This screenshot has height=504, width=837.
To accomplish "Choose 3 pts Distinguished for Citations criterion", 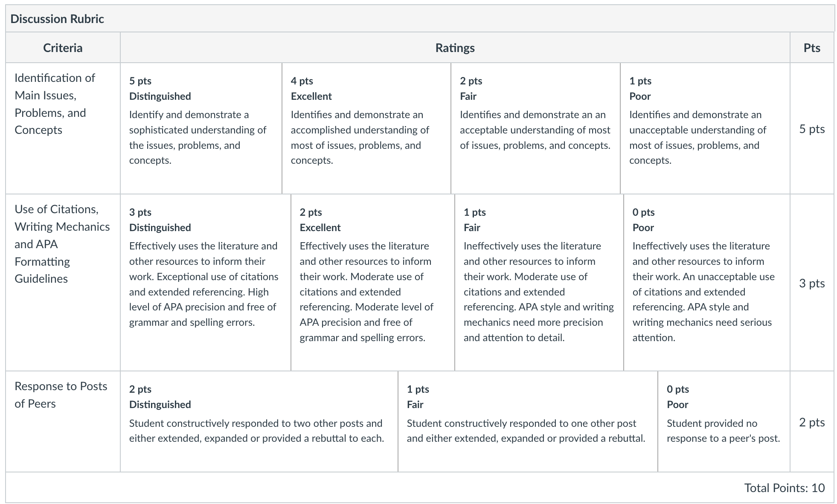I will tap(206, 282).
